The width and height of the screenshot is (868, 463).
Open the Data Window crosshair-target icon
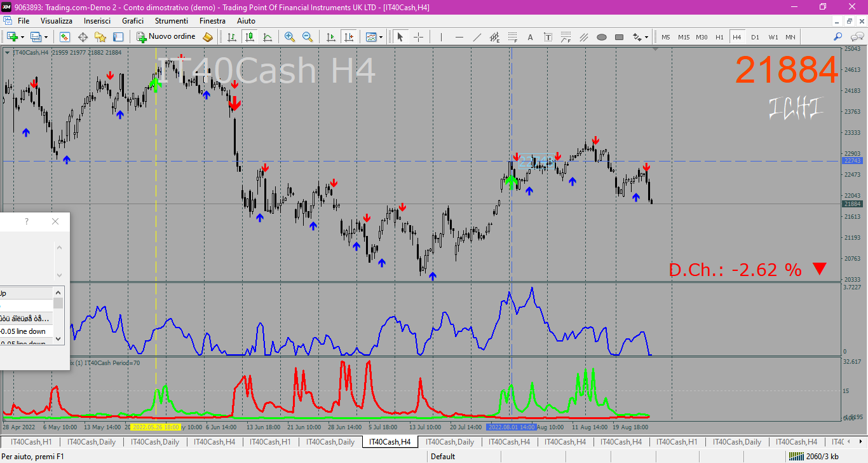point(83,37)
